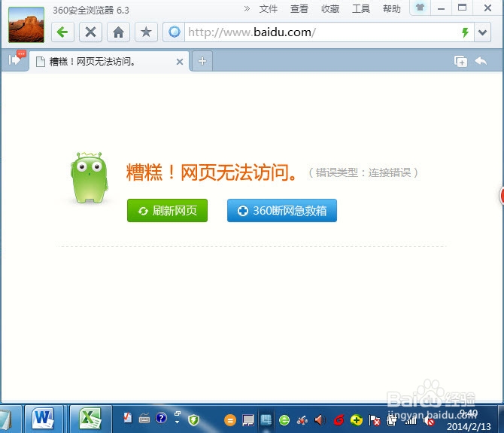Click the red swirl tray icon

click(339, 419)
